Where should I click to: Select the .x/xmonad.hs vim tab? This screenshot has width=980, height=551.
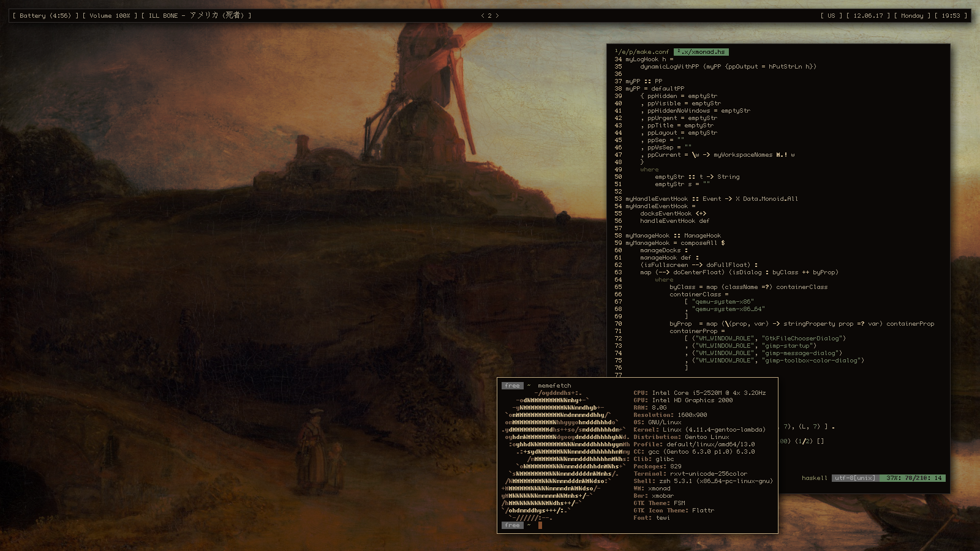point(701,52)
